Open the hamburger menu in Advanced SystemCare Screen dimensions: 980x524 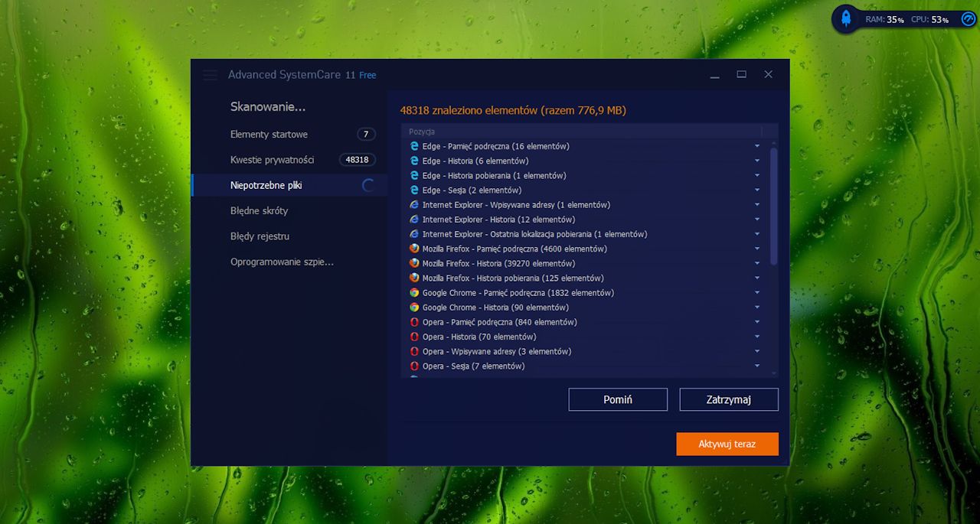[x=211, y=75]
